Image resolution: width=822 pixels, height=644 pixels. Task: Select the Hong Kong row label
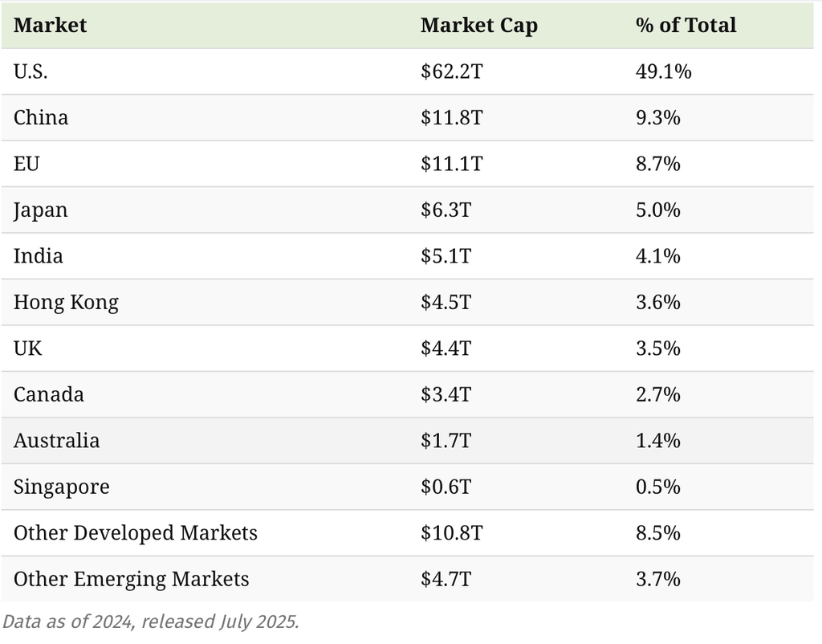(66, 302)
